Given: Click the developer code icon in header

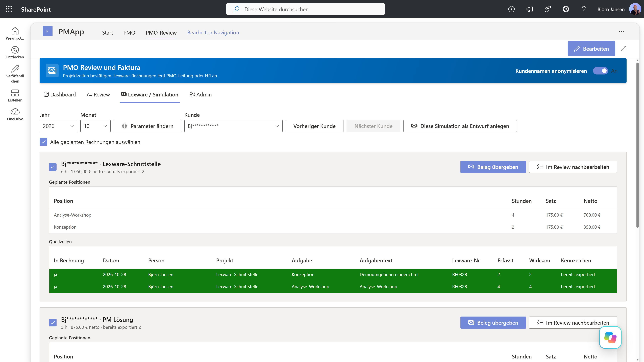Looking at the screenshot, I should pos(511,9).
